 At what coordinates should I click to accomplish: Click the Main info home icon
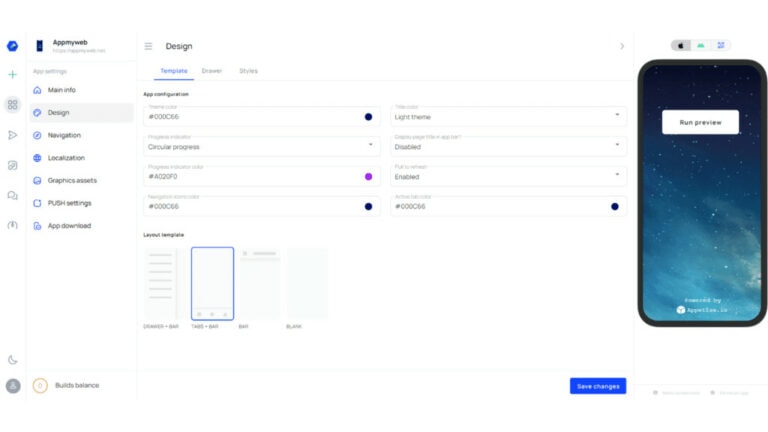click(x=38, y=90)
